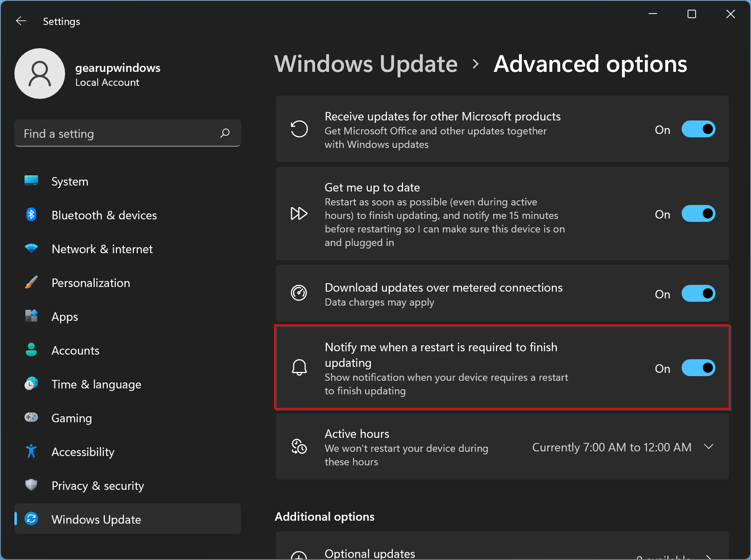Viewport: 751px width, 560px height.
Task: Click the search magnifier icon
Action: (225, 133)
